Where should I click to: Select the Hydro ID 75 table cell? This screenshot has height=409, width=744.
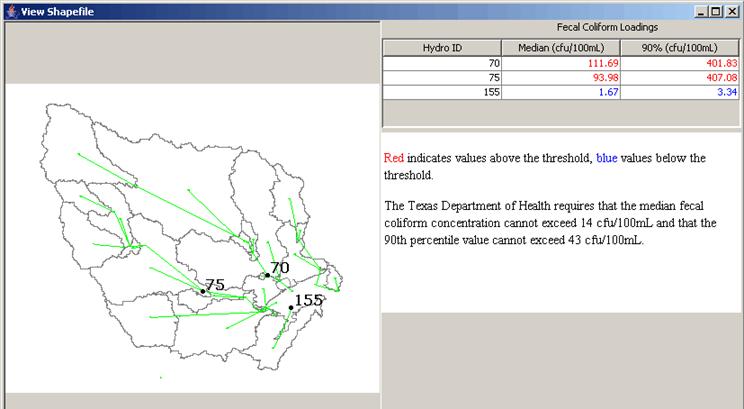click(442, 78)
